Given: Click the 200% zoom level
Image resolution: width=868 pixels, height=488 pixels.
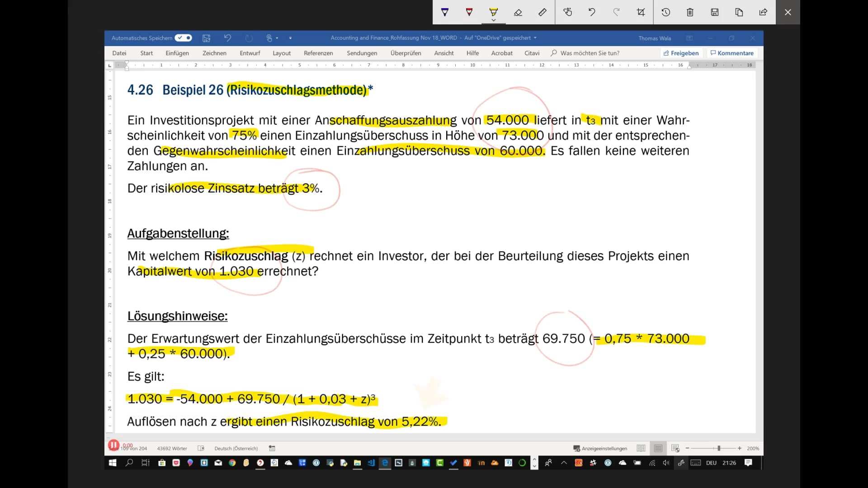Looking at the screenshot, I should point(753,448).
